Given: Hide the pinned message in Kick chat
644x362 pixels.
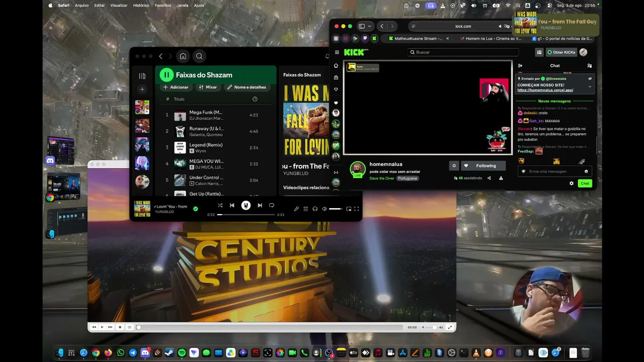Looking at the screenshot, I should coord(590,78).
